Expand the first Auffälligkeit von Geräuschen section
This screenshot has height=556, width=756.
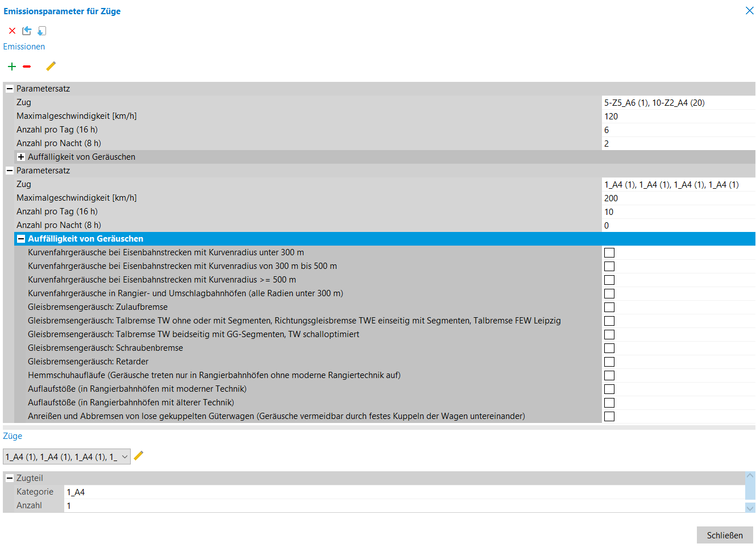(x=21, y=157)
